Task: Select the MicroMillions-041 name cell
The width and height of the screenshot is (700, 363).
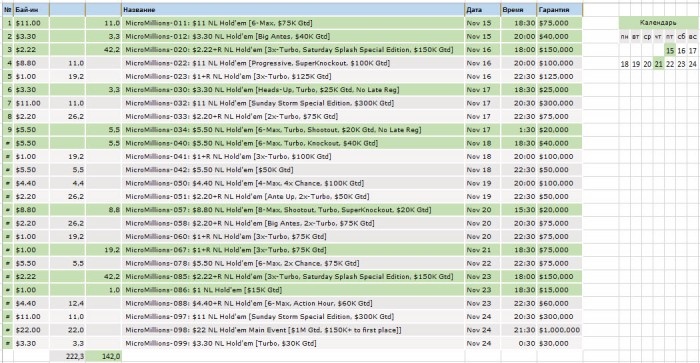Action: pyautogui.click(x=293, y=156)
